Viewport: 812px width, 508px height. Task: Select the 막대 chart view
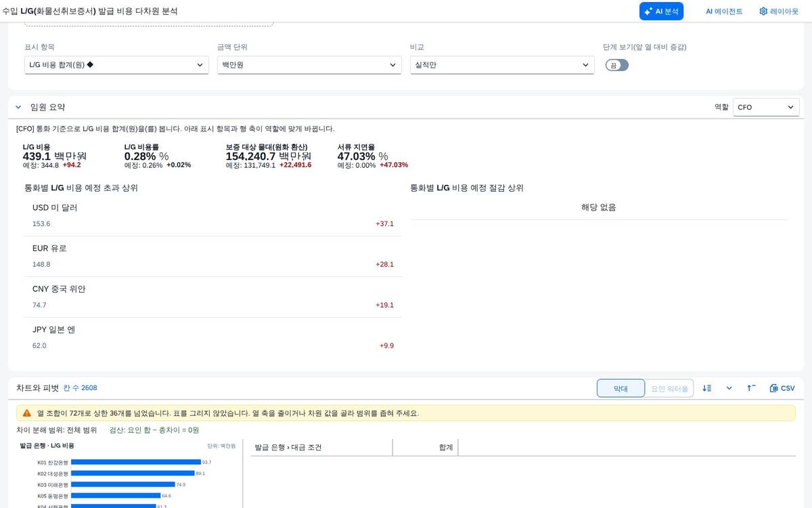[621, 388]
